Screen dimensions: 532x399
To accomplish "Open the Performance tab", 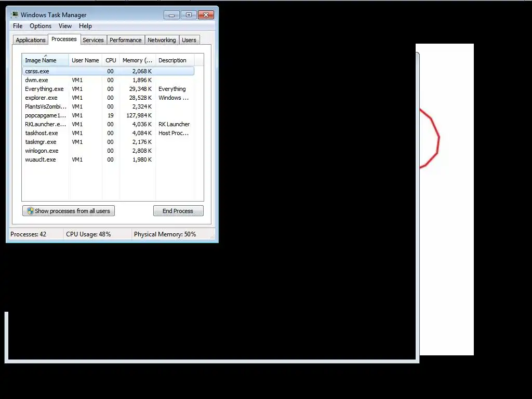I will [x=126, y=40].
